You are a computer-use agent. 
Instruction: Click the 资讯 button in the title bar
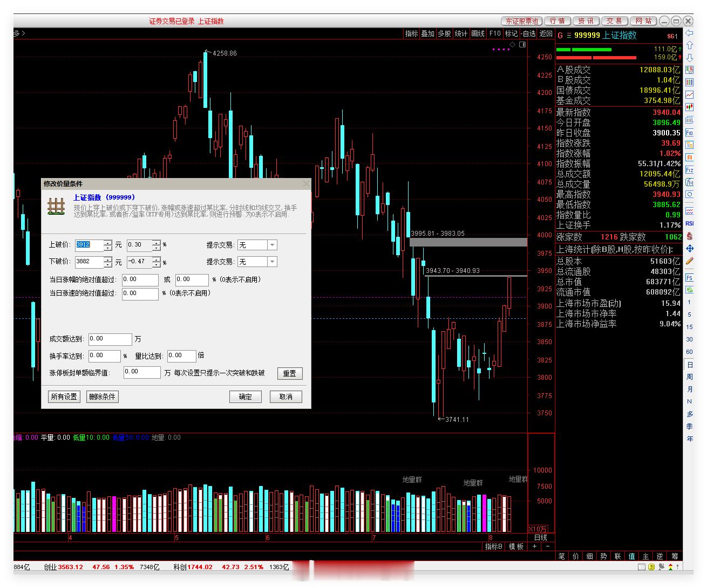click(x=586, y=21)
